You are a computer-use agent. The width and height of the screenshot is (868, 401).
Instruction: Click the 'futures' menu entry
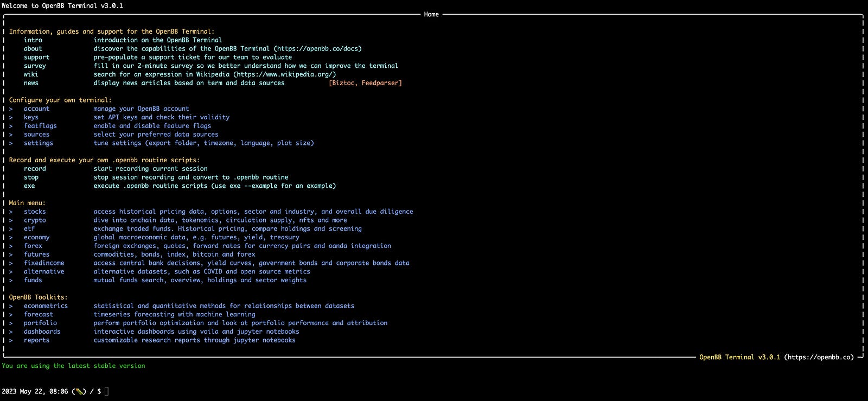36,254
